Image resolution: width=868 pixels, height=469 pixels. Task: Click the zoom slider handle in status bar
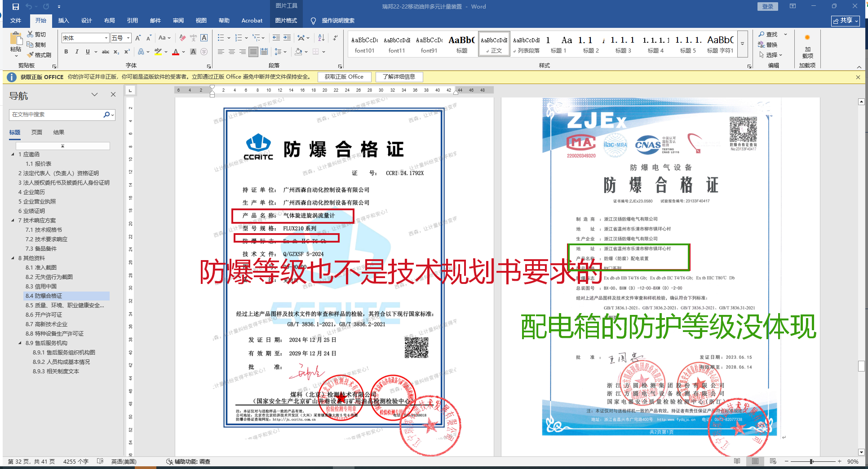click(811, 461)
